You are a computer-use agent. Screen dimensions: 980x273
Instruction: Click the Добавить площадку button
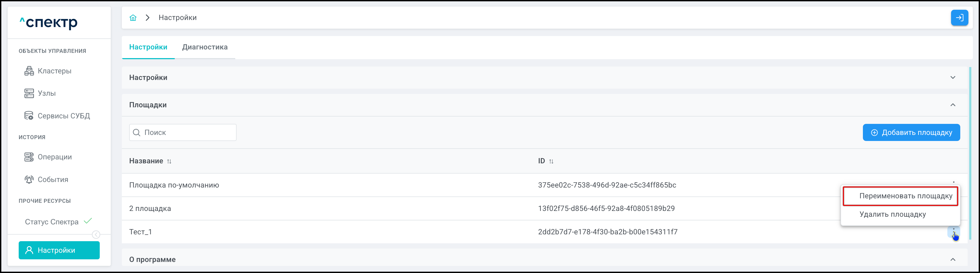911,133
